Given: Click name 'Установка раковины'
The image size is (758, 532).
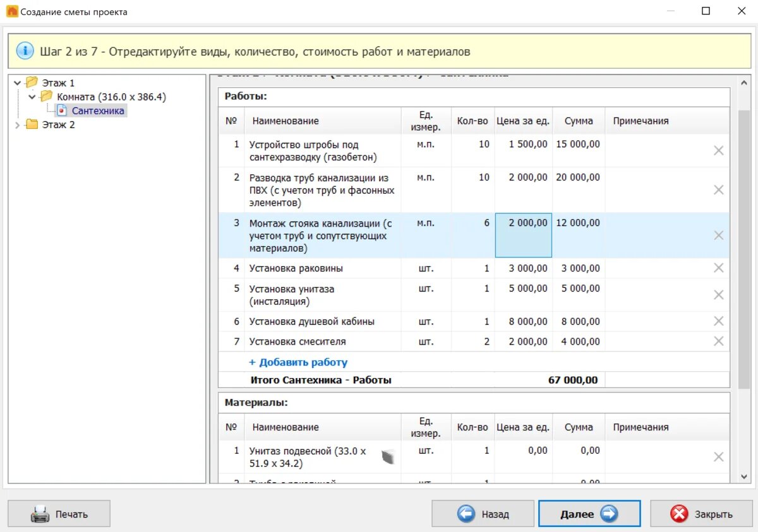Looking at the screenshot, I should click(296, 268).
